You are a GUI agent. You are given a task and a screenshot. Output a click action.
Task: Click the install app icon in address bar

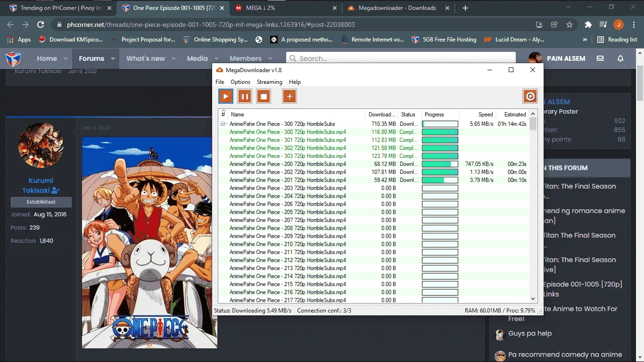coord(539,25)
